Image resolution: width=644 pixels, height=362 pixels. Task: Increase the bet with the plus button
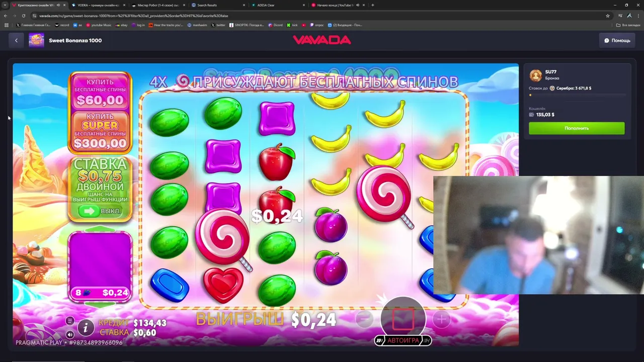(441, 319)
